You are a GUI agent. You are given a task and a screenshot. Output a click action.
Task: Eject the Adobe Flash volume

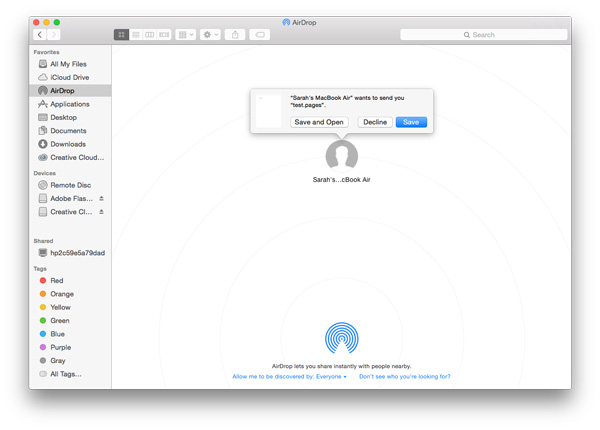pyautogui.click(x=101, y=199)
